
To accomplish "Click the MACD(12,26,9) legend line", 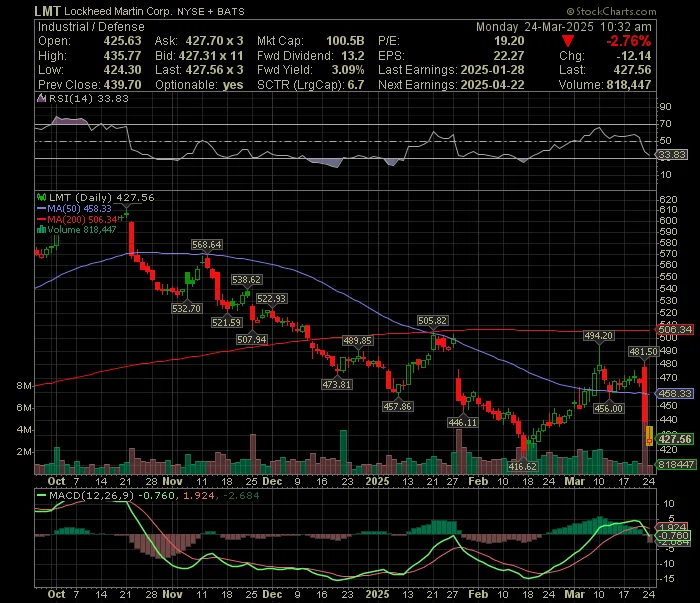I will (42, 495).
